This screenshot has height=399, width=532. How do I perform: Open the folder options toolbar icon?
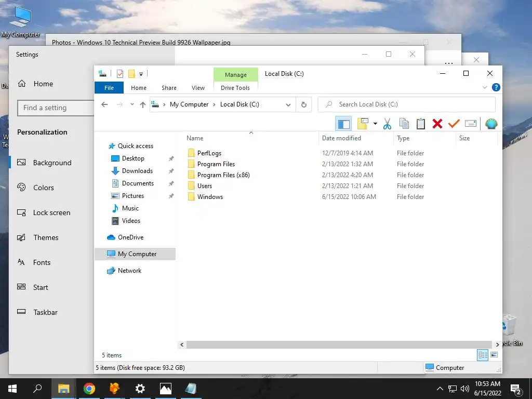point(363,124)
